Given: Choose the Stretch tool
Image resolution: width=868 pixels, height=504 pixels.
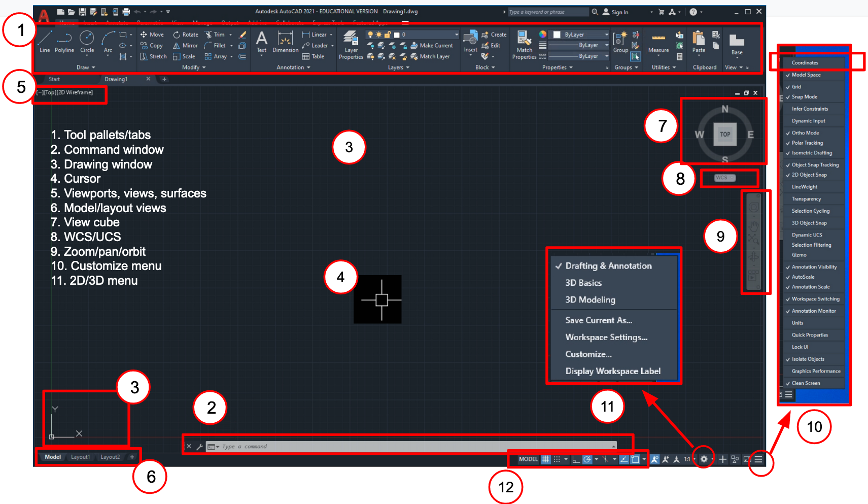Looking at the screenshot, I should 153,56.
